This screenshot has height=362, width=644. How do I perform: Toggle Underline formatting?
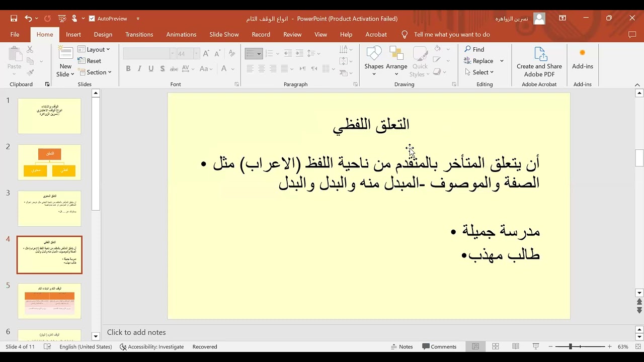[151, 69]
